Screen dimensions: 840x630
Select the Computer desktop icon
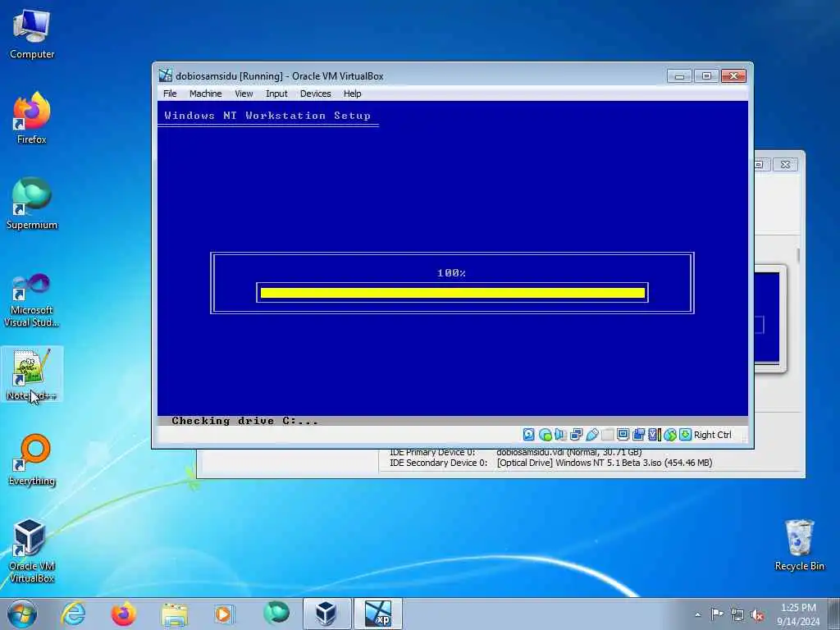click(x=32, y=34)
